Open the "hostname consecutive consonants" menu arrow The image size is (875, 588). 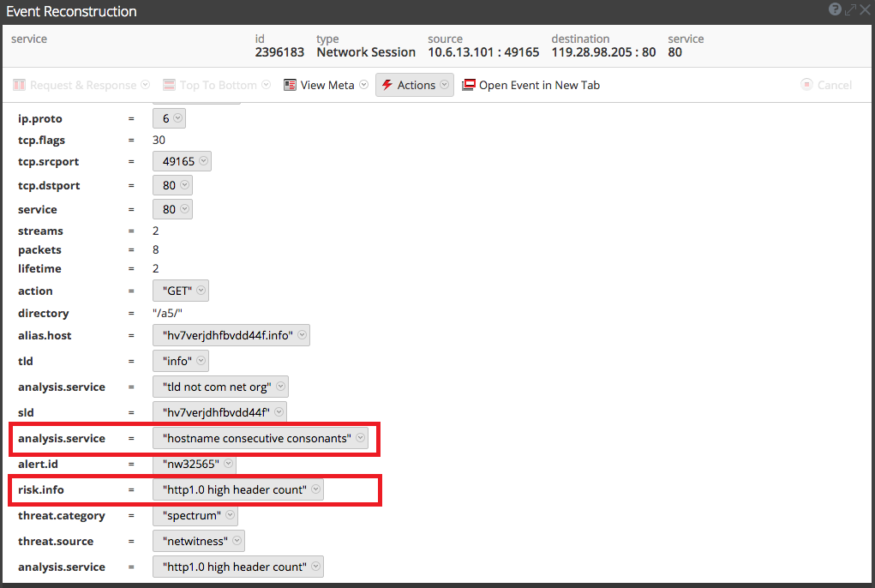point(361,438)
